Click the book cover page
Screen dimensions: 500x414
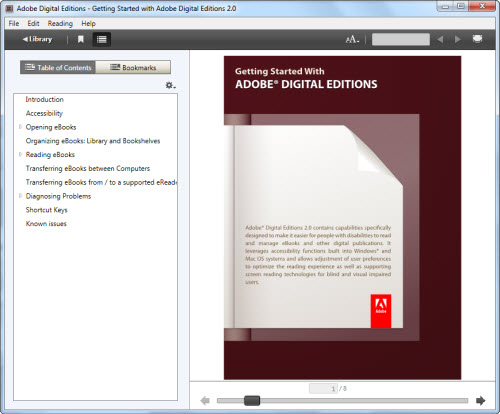pyautogui.click(x=342, y=218)
